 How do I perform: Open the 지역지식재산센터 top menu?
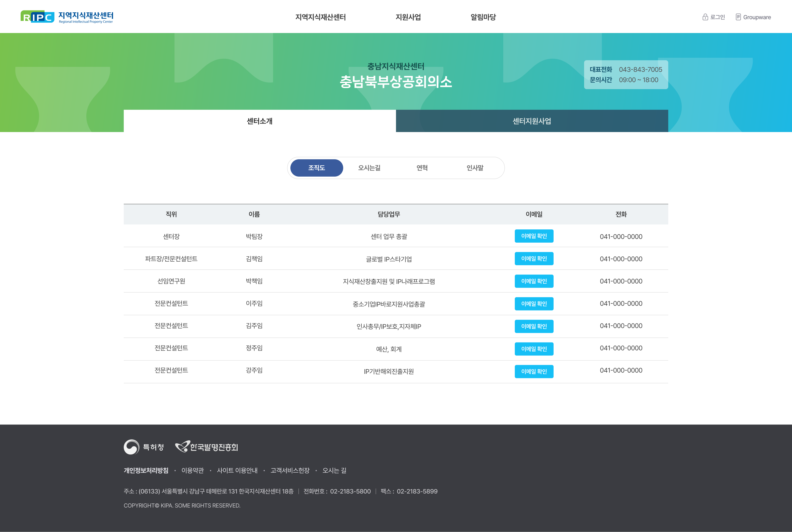(320, 17)
